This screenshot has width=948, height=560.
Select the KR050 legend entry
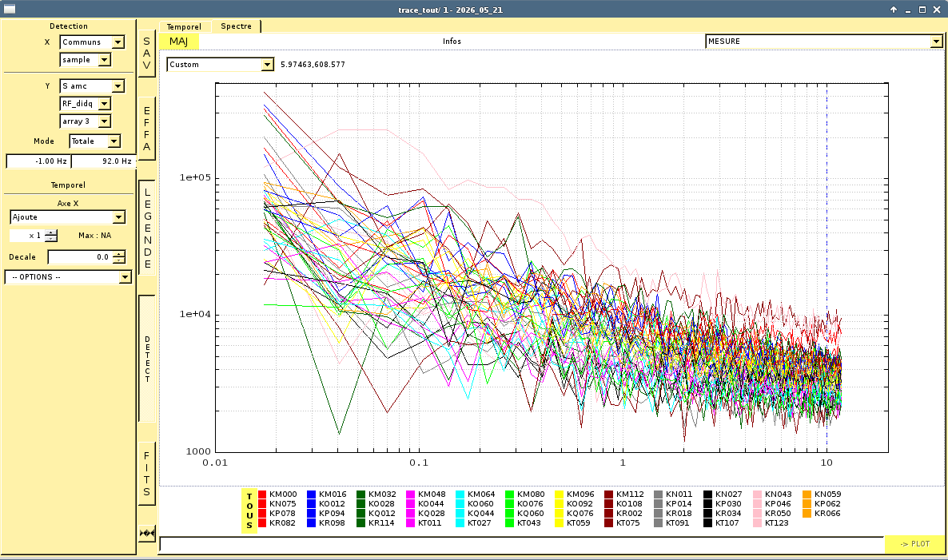[778, 514]
